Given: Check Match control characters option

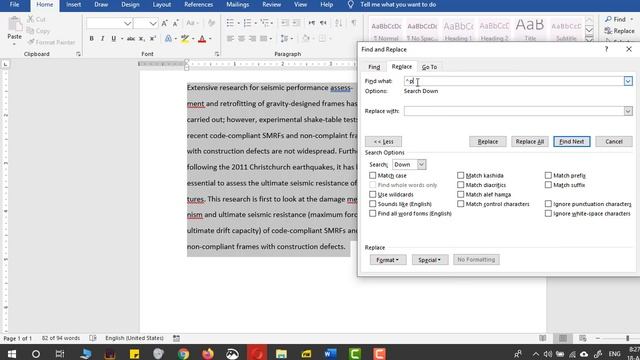Looking at the screenshot, I should click(460, 204).
